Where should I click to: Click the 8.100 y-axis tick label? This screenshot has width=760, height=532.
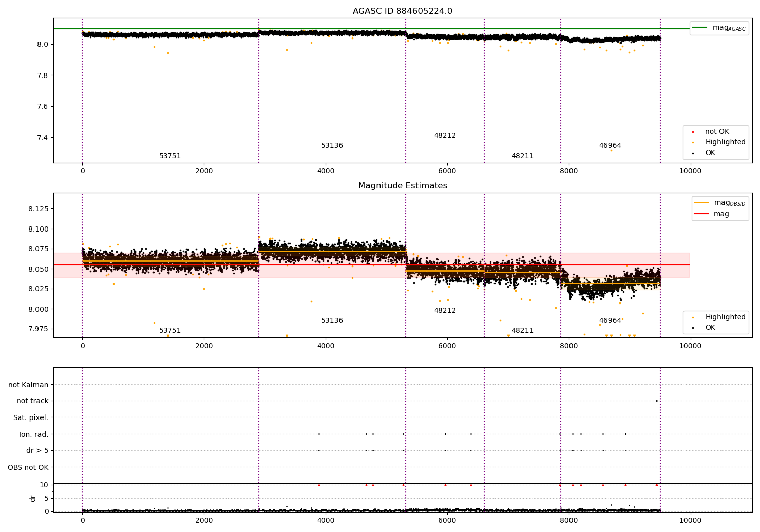(38, 229)
